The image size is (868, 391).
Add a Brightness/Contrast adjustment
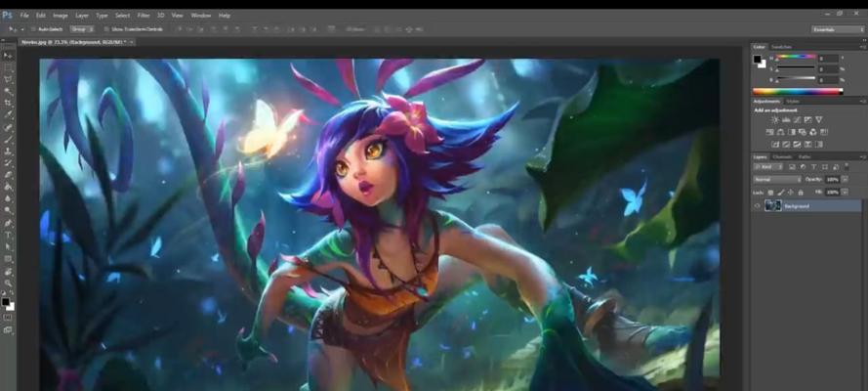click(x=775, y=119)
